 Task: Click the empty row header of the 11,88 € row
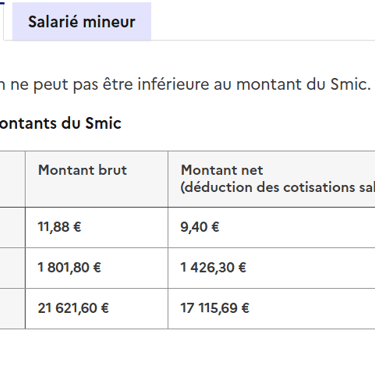pos(12,227)
